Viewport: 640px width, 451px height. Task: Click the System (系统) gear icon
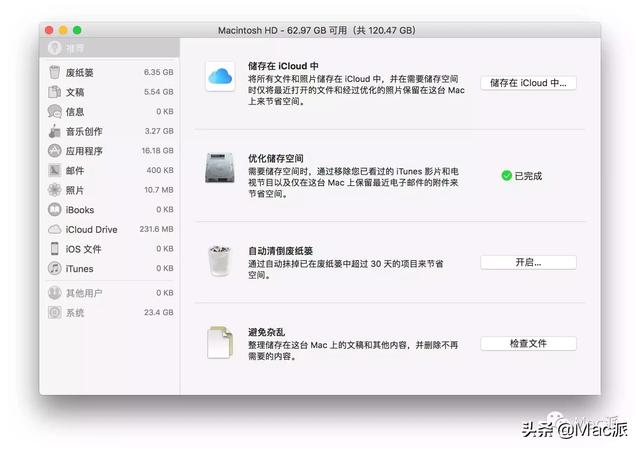pyautogui.click(x=54, y=312)
